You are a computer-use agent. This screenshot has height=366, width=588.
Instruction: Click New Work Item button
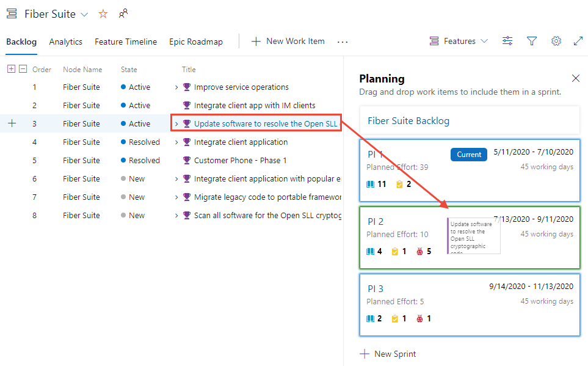(x=288, y=42)
